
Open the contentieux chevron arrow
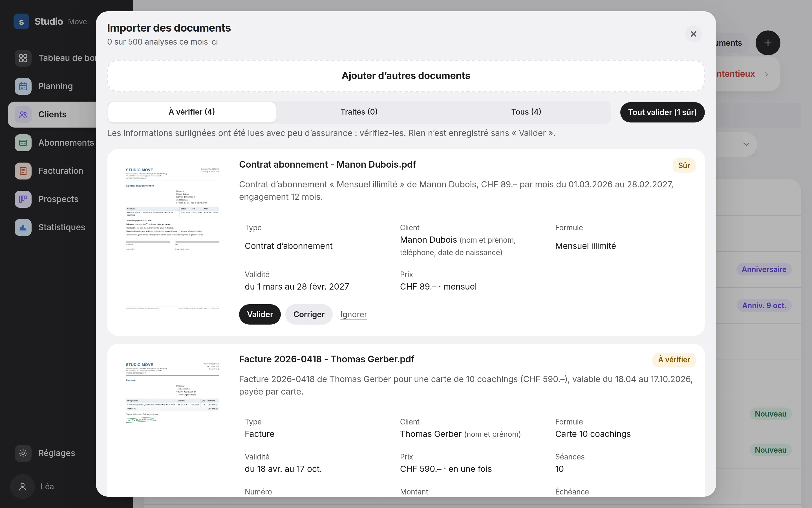point(766,74)
